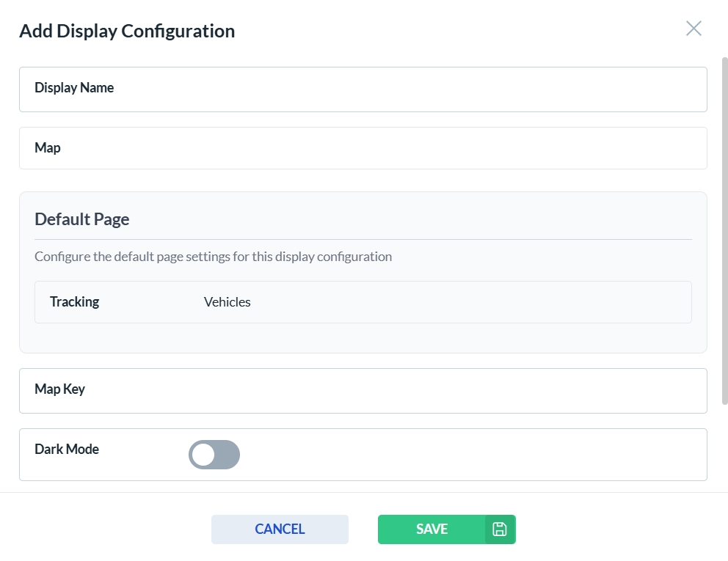The height and width of the screenshot is (561, 728).
Task: Click the Add Display Configuration title
Action: (127, 31)
